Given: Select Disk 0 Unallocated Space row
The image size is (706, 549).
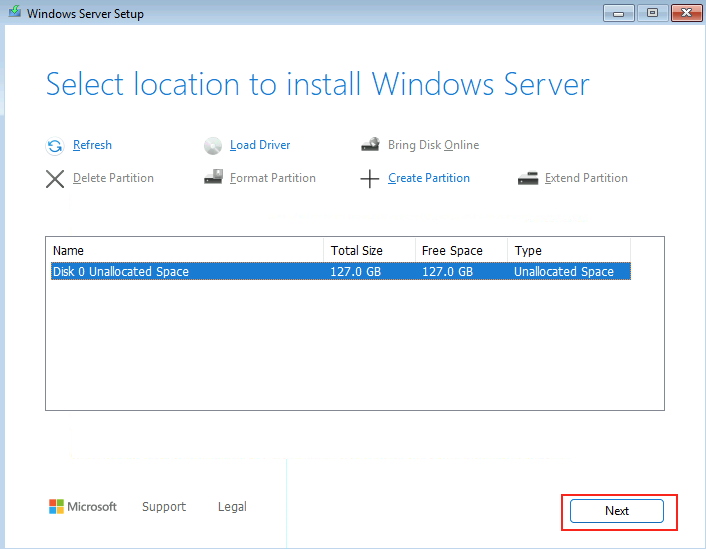Looking at the screenshot, I should tap(341, 272).
